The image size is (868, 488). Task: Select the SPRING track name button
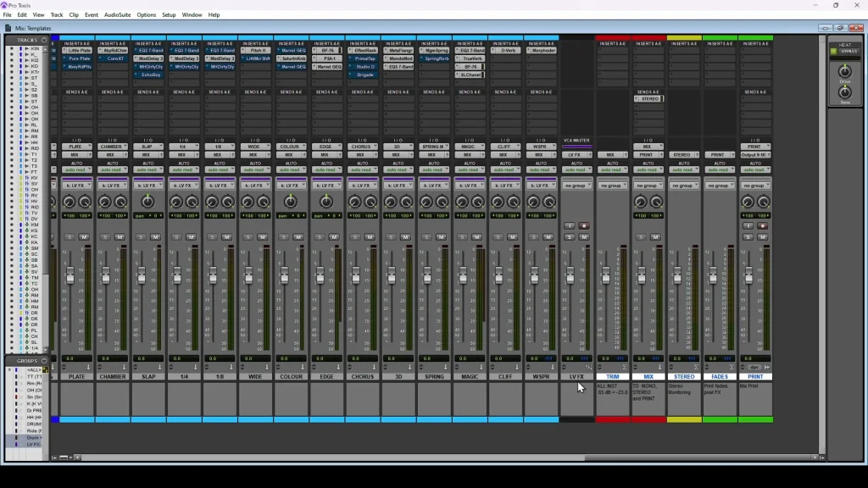pyautogui.click(x=434, y=377)
